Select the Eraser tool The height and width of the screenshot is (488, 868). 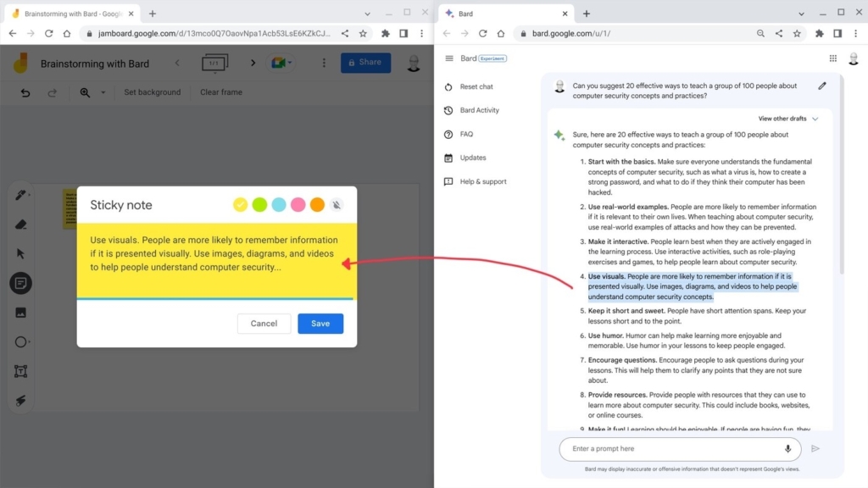point(20,225)
